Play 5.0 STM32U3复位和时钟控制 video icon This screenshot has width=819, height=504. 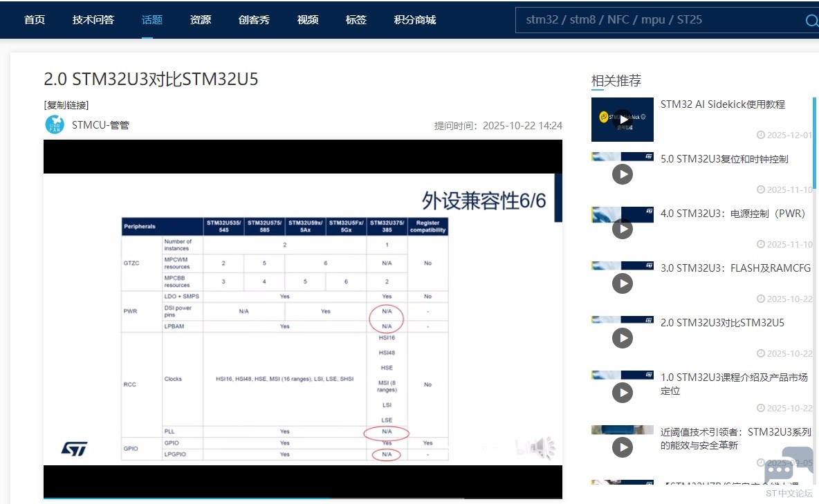point(622,174)
